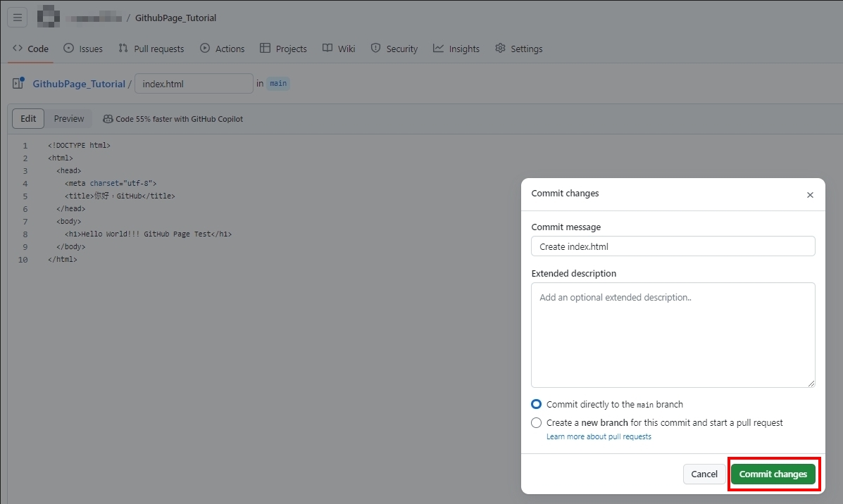Click the green Commit changes button

[773, 474]
